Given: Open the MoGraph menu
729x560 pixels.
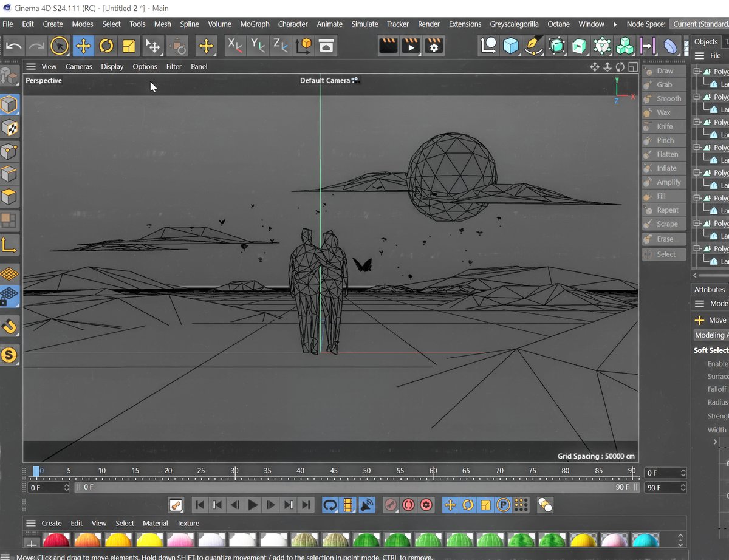Looking at the screenshot, I should coord(255,24).
